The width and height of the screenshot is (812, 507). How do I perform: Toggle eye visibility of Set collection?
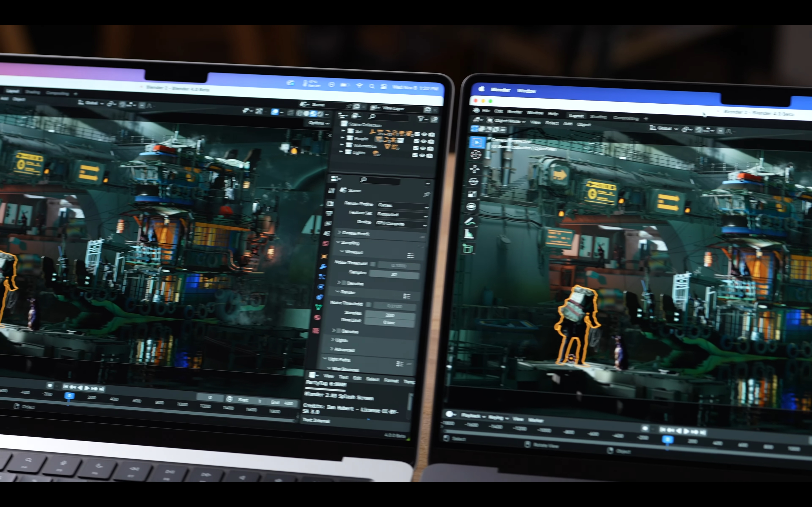424,134
